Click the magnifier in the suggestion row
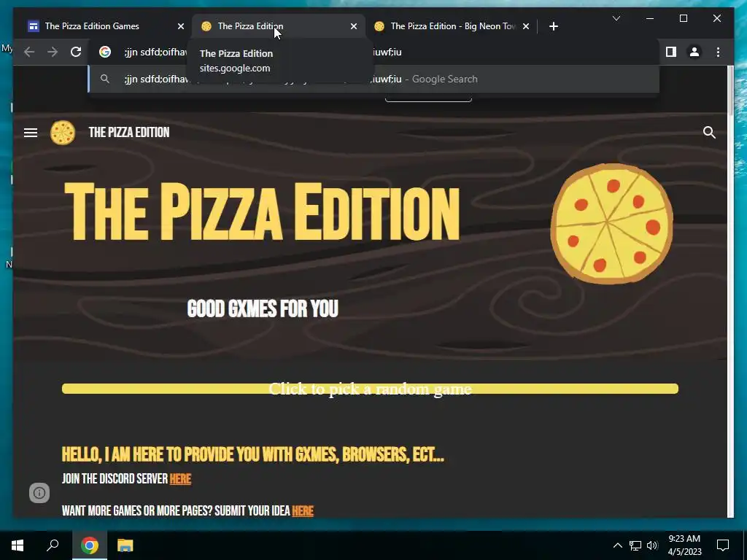The height and width of the screenshot is (560, 747). click(x=105, y=79)
